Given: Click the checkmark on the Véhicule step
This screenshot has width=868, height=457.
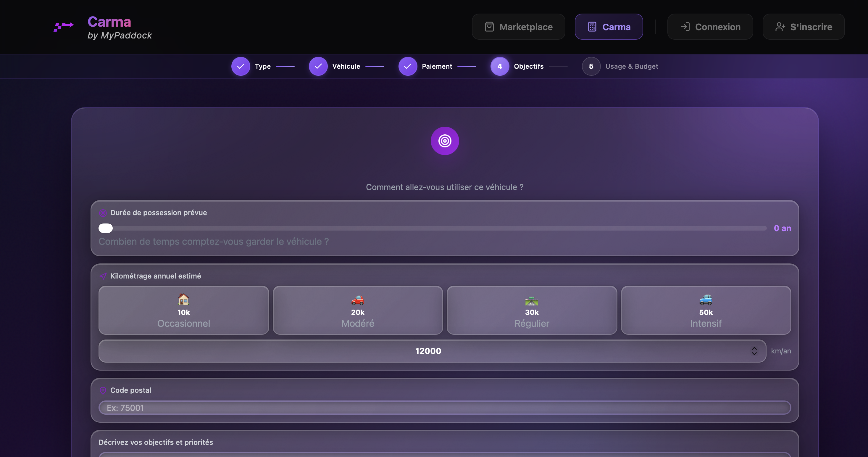Looking at the screenshot, I should click(x=318, y=66).
